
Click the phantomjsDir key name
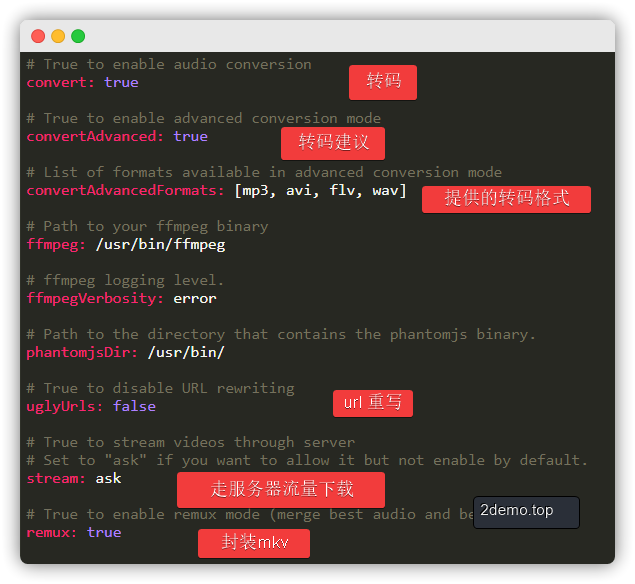pyautogui.click(x=82, y=352)
